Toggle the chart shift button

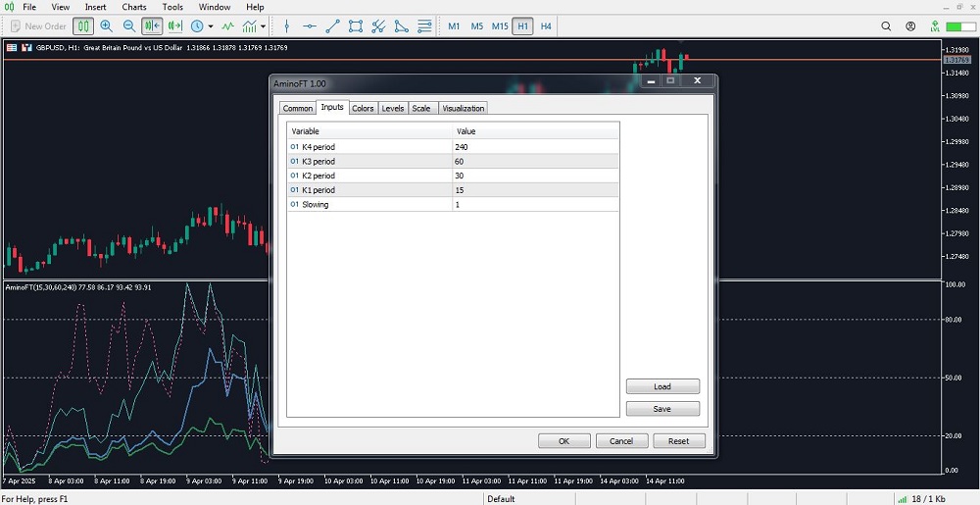(152, 26)
